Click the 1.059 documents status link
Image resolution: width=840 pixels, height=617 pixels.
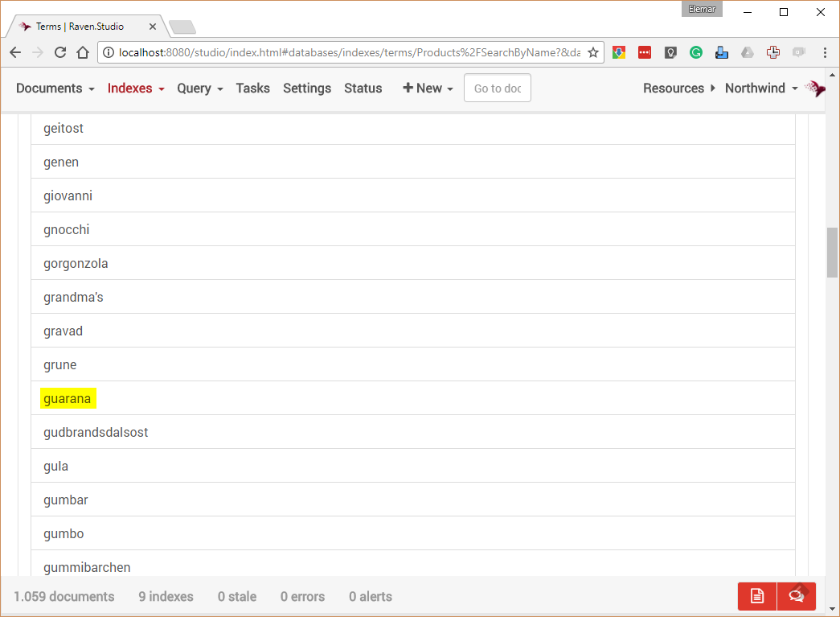[64, 597]
